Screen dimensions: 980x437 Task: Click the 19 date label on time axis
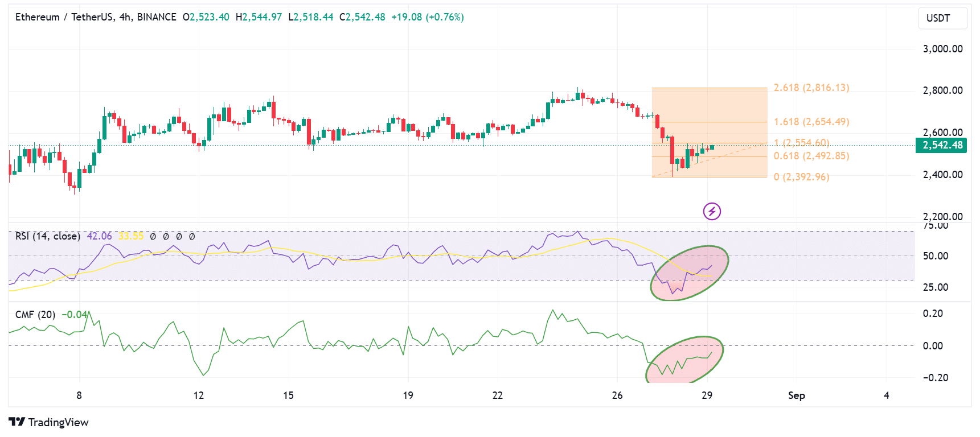pos(408,395)
